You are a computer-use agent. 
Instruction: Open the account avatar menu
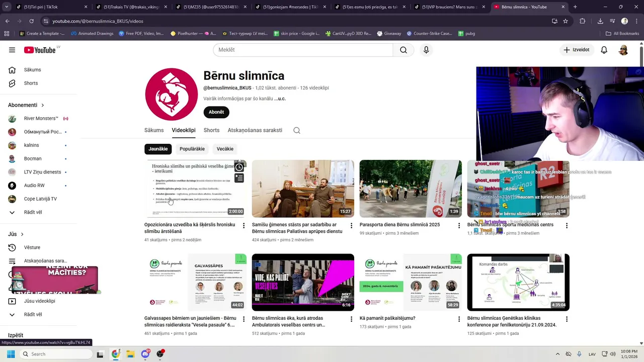(623, 50)
